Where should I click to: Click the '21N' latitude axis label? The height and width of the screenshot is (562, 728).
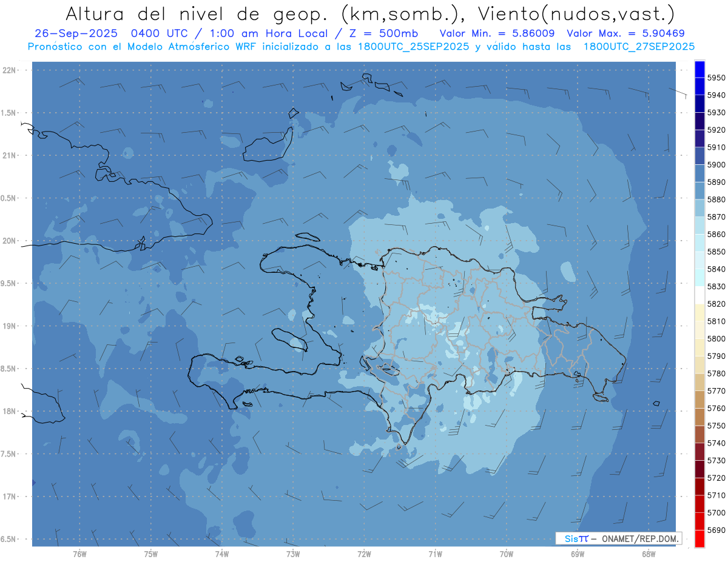click(9, 155)
